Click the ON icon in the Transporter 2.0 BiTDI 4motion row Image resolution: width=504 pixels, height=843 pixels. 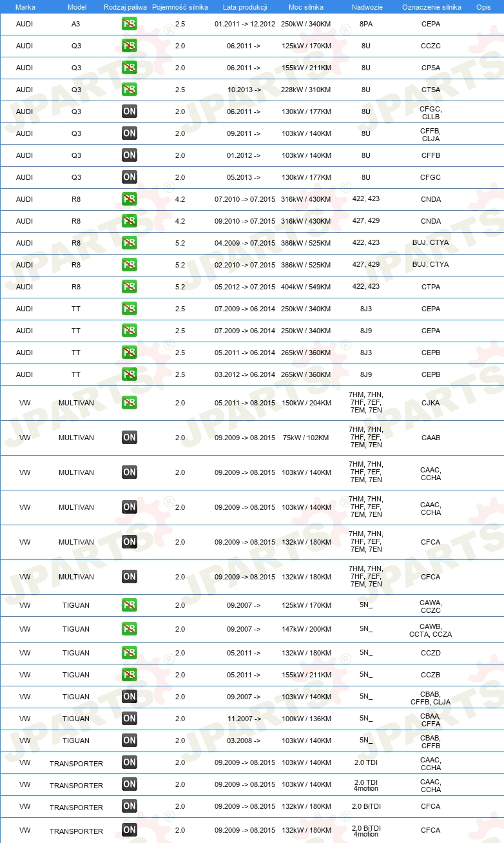click(x=130, y=830)
